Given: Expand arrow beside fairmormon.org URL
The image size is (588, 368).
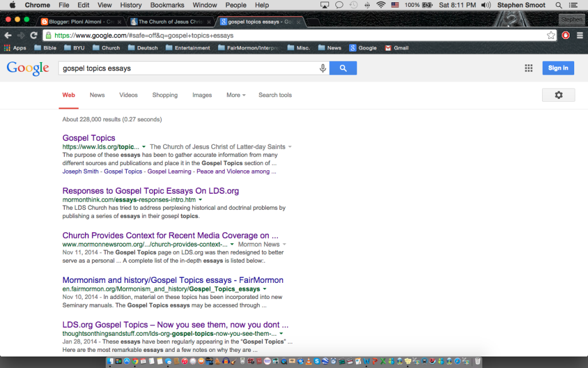Looking at the screenshot, I should coord(265,289).
